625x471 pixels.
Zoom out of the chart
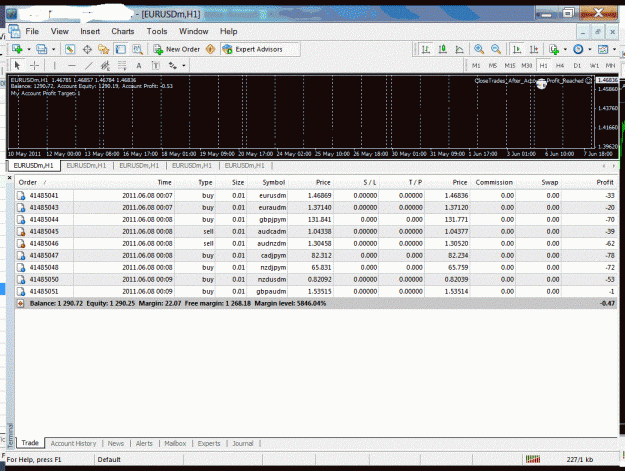496,49
